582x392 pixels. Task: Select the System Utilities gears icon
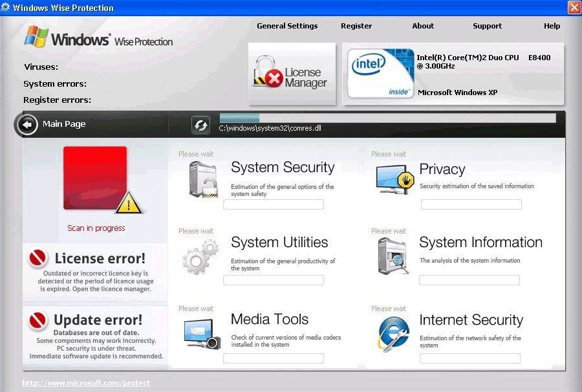click(200, 257)
